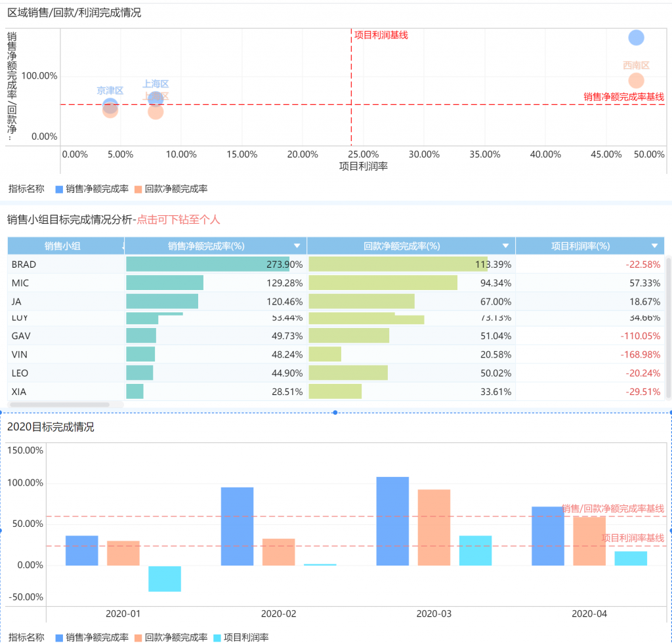The image size is (672, 643).
Task: Drill into the MIC sales group row
Action: click(335, 283)
